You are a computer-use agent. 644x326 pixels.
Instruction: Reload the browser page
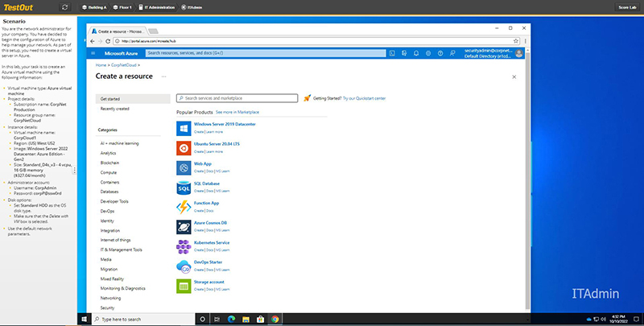pos(108,41)
